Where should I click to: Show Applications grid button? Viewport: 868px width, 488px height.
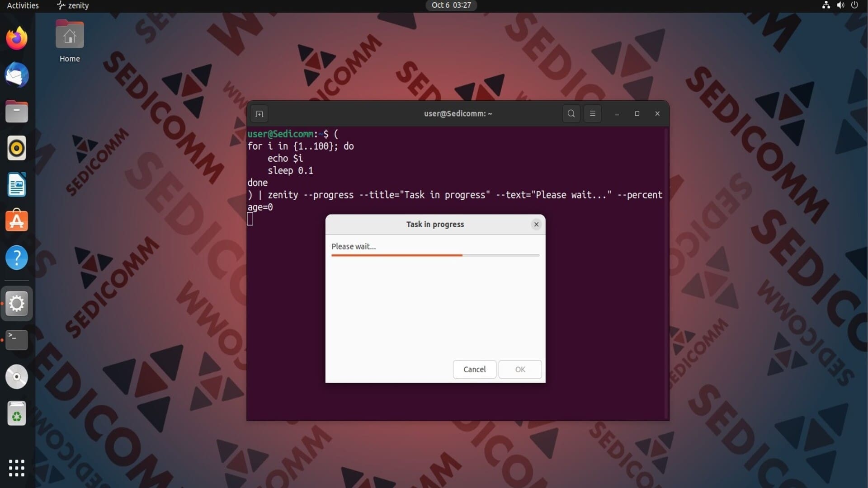click(x=17, y=468)
